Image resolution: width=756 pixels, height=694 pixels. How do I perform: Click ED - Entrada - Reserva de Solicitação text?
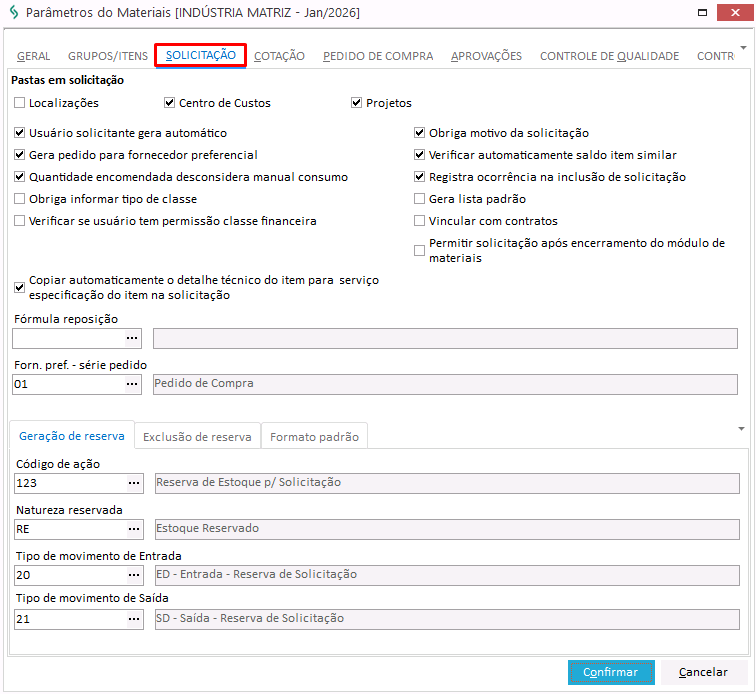tap(256, 574)
